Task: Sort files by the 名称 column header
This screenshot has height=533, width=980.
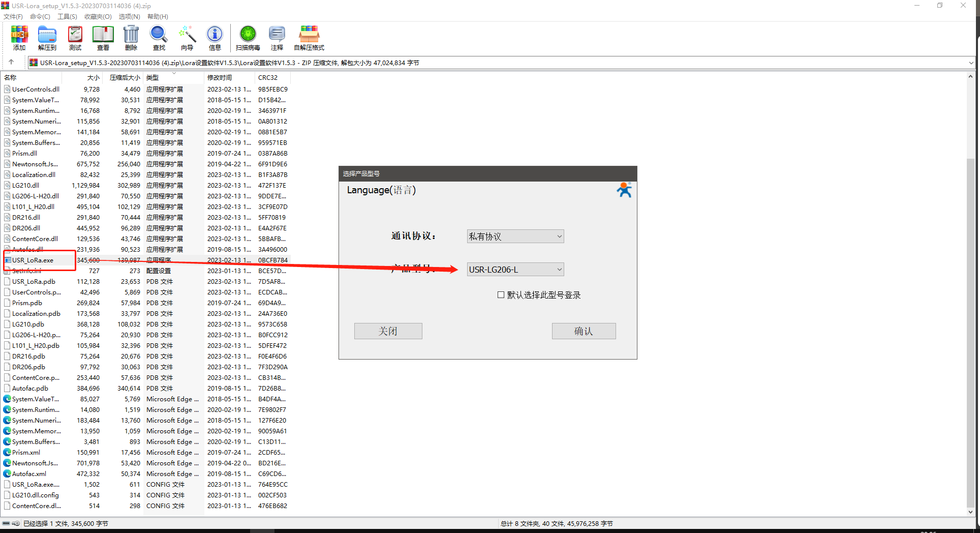Action: 32,77
